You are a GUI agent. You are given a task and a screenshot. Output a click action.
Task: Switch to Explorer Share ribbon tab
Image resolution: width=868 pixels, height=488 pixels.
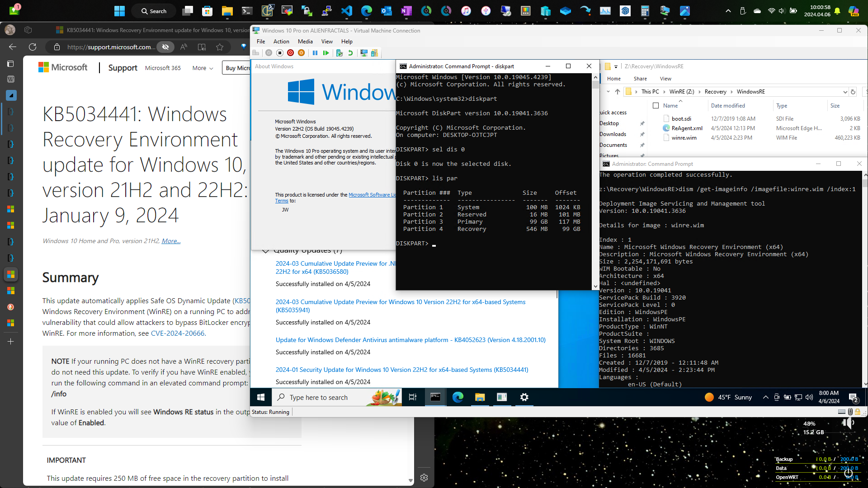coord(640,79)
